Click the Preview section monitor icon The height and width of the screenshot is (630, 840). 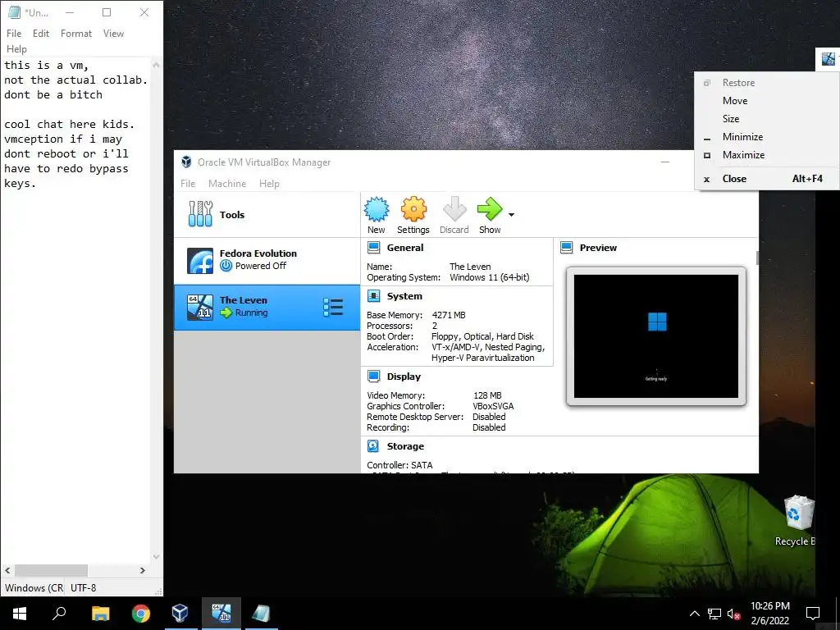(x=566, y=248)
